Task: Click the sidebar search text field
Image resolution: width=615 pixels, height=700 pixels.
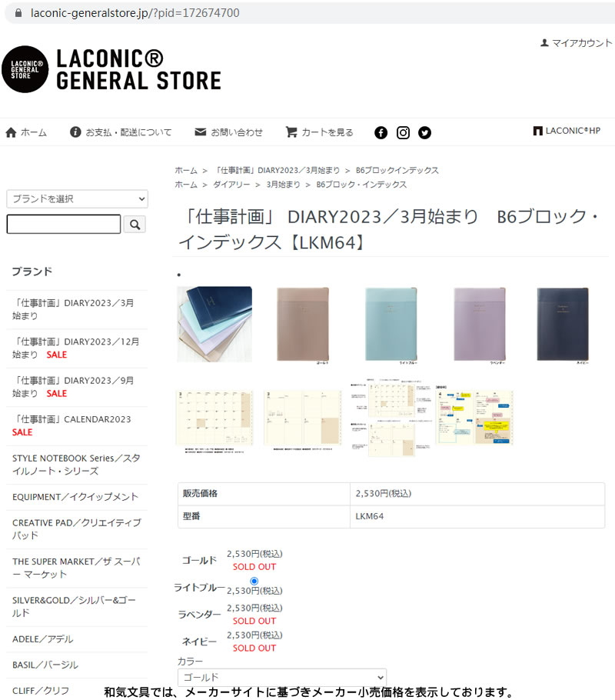Action: tap(63, 224)
